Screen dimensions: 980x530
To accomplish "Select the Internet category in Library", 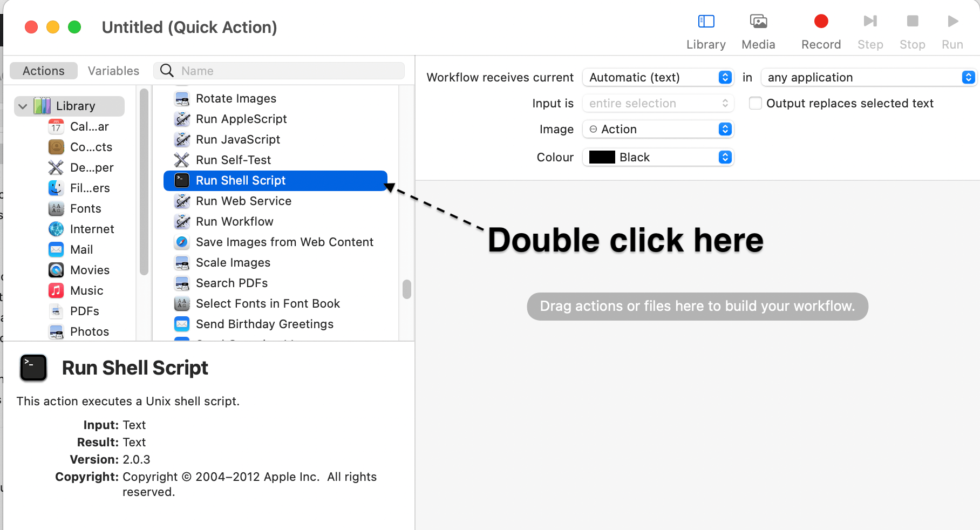I will point(92,229).
